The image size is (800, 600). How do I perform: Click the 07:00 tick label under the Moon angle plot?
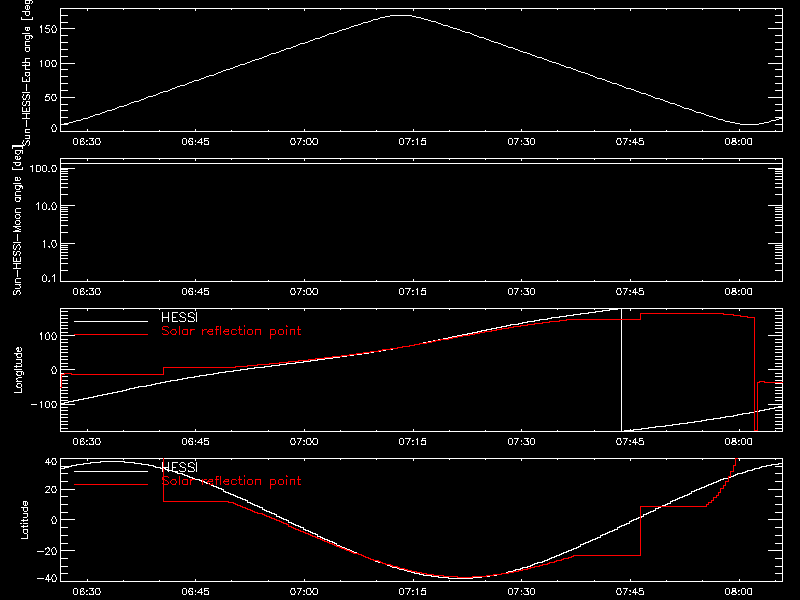click(304, 292)
